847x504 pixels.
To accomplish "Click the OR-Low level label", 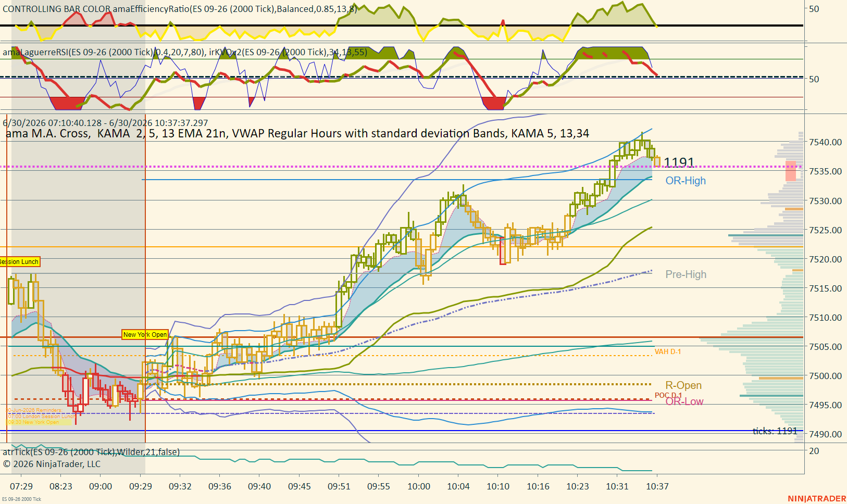I will pos(684,401).
